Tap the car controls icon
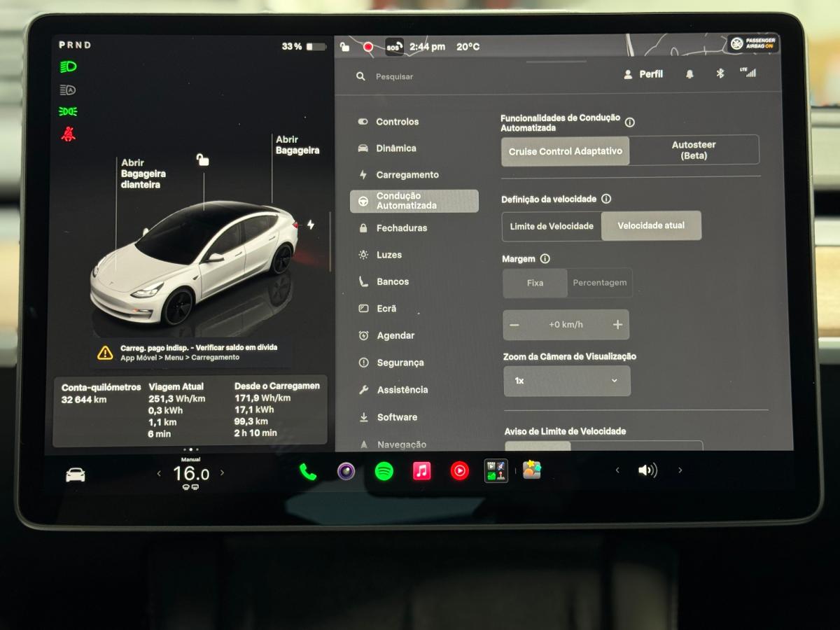Screen dimensions: 840x630 [x=76, y=475]
